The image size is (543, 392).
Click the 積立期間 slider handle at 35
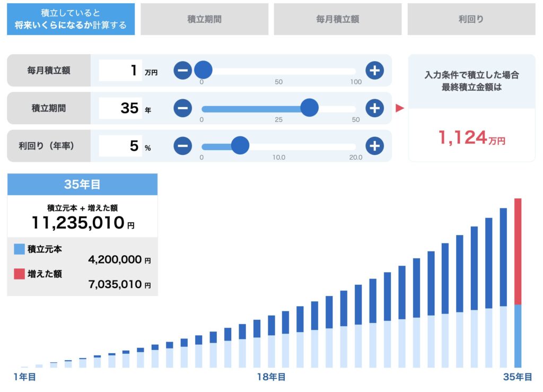coord(309,108)
